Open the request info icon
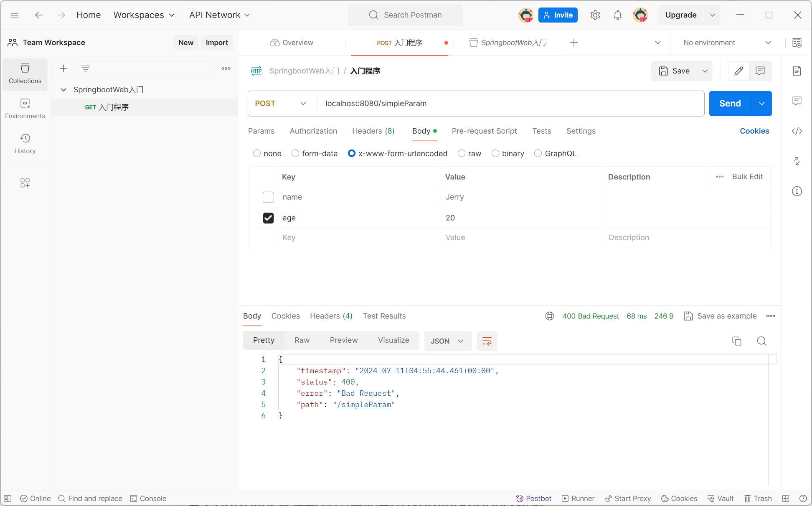 click(797, 191)
